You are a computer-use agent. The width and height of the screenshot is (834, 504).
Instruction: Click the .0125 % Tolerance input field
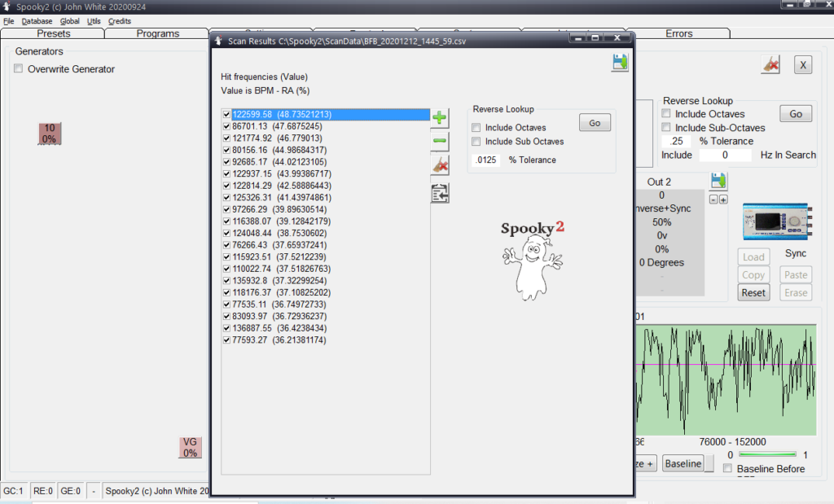coord(486,160)
